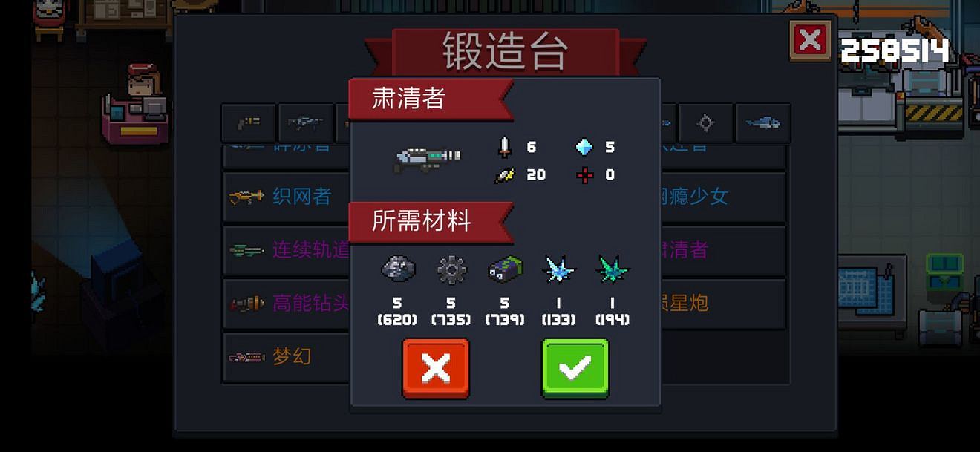The width and height of the screenshot is (980, 452).
Task: Confirm forging with the green checkmark button
Action: coord(575,368)
